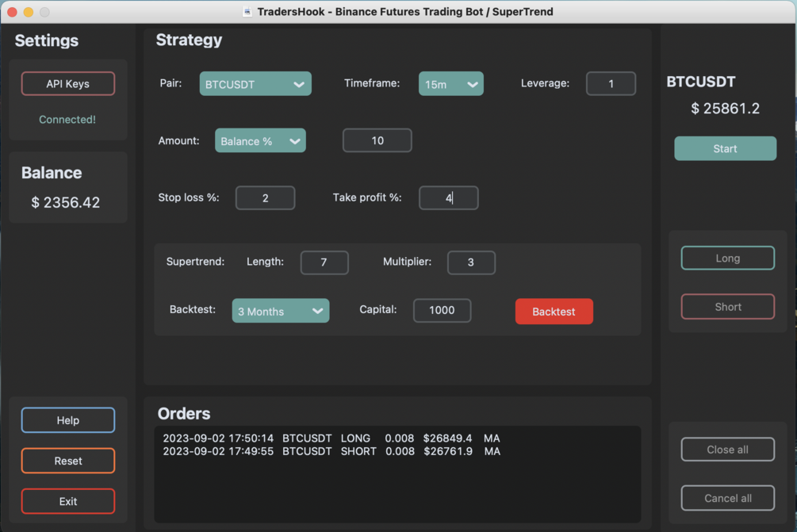The height and width of the screenshot is (532, 797).
Task: Click the balance value $ 2356.42
Action: click(66, 202)
